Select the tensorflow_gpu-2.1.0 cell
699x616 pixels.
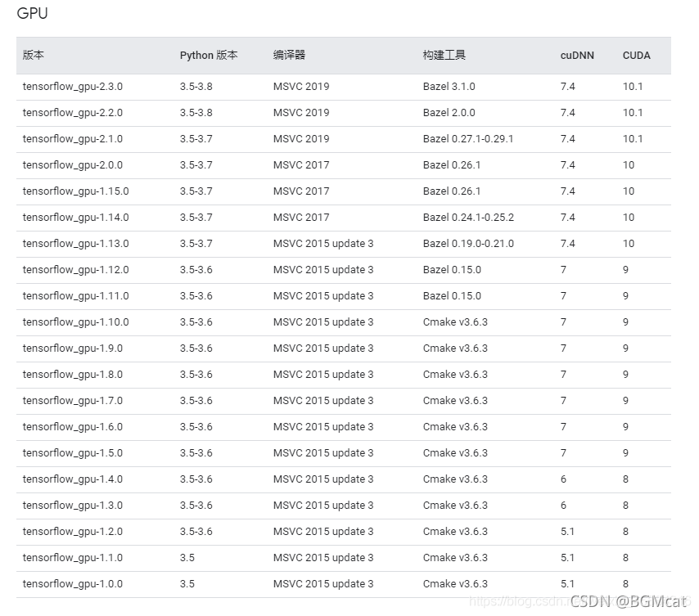coord(73,139)
